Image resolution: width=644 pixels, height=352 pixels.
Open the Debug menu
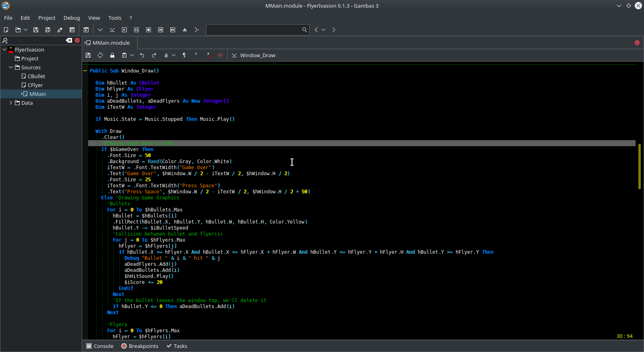72,18
